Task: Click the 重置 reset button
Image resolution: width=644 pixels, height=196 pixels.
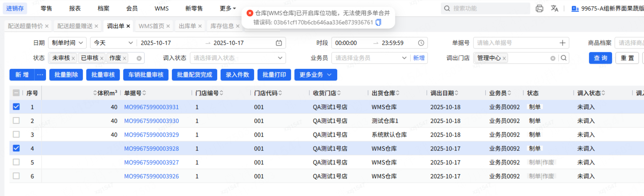Action: (x=627, y=58)
